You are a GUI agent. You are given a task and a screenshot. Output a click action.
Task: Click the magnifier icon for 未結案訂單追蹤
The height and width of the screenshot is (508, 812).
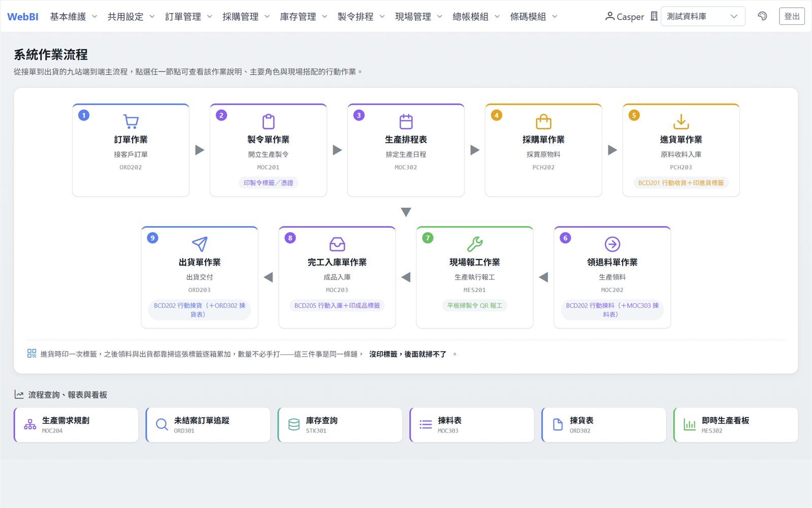pos(162,425)
